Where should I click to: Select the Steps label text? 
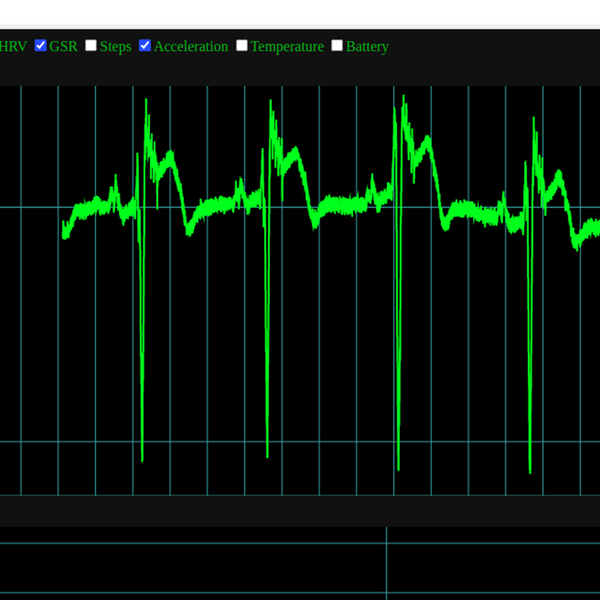(x=115, y=46)
